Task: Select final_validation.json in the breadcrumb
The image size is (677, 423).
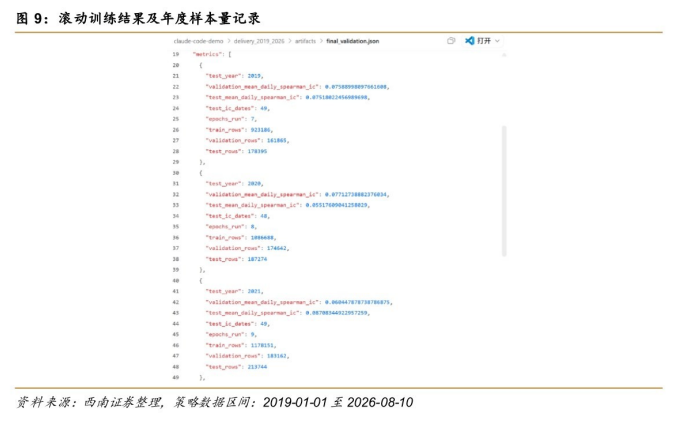Action: click(x=353, y=41)
